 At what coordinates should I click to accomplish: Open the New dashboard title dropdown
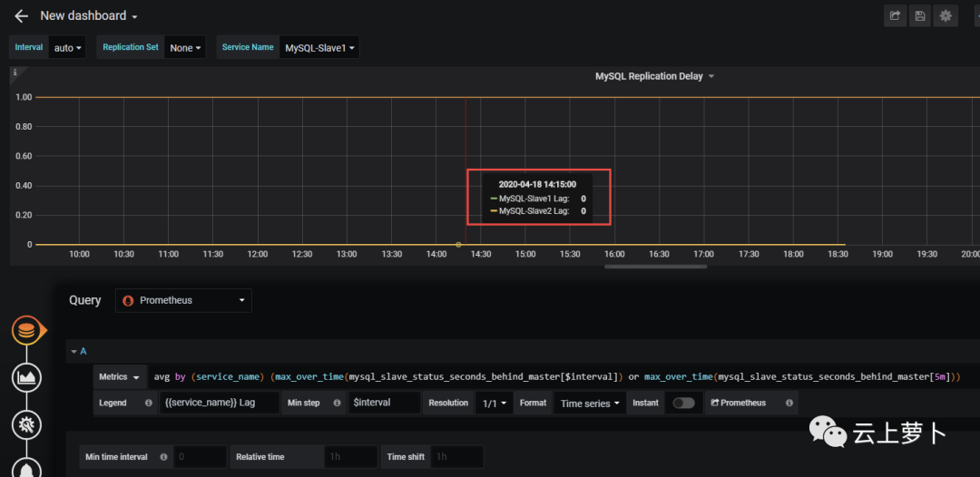click(x=89, y=16)
